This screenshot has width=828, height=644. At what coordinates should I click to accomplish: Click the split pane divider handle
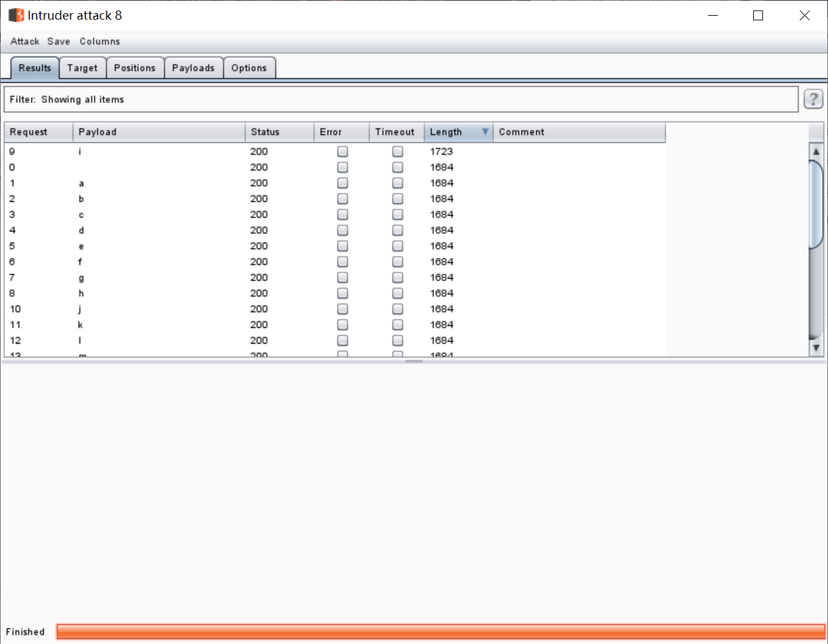point(414,361)
